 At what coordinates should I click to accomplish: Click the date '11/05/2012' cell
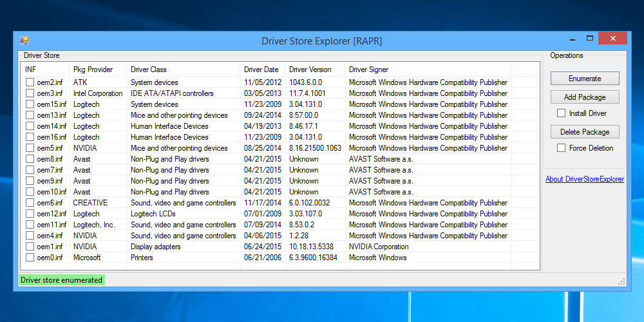[x=263, y=82]
